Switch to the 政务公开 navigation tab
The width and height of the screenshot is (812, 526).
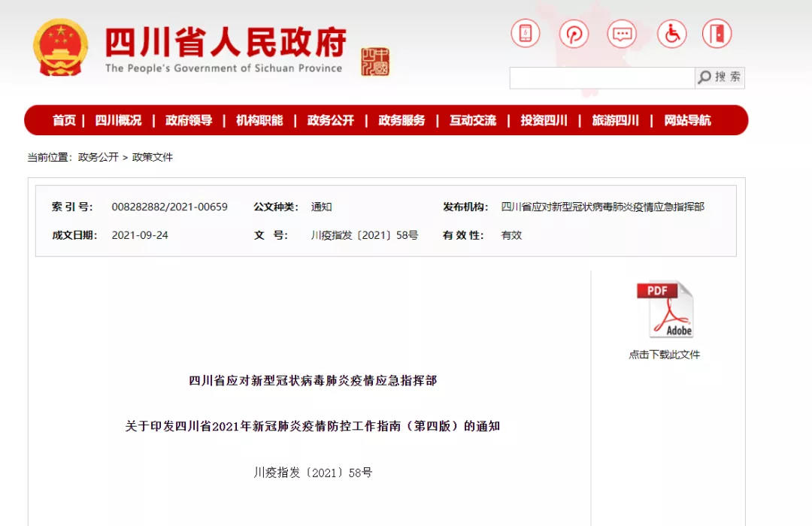point(329,119)
